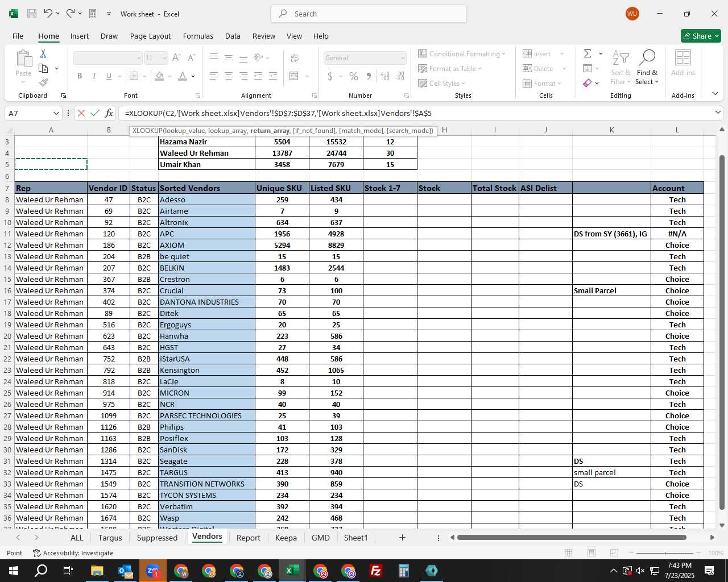Toggle Underline formatting

109,76
